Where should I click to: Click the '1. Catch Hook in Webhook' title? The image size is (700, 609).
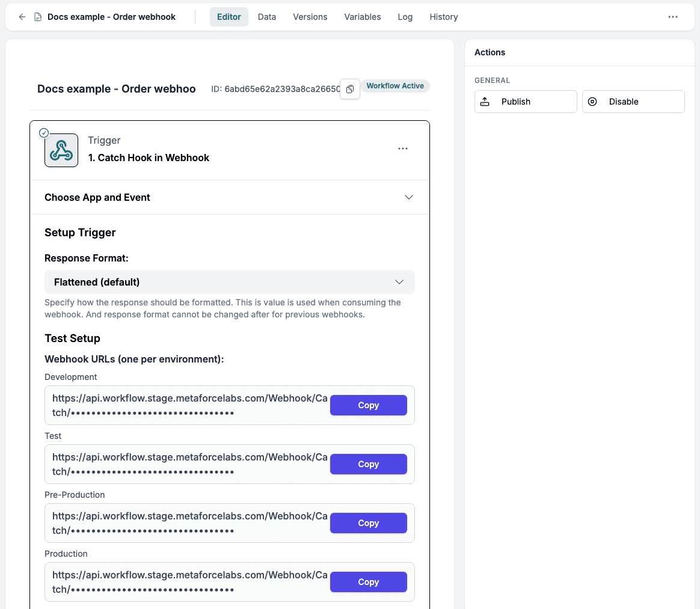(149, 158)
